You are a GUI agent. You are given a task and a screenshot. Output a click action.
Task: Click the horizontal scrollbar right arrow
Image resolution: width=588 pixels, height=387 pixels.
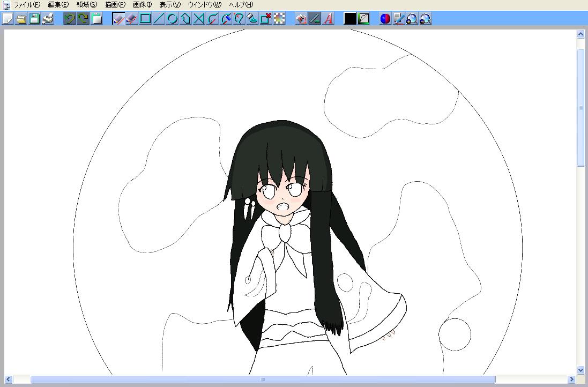571,379
